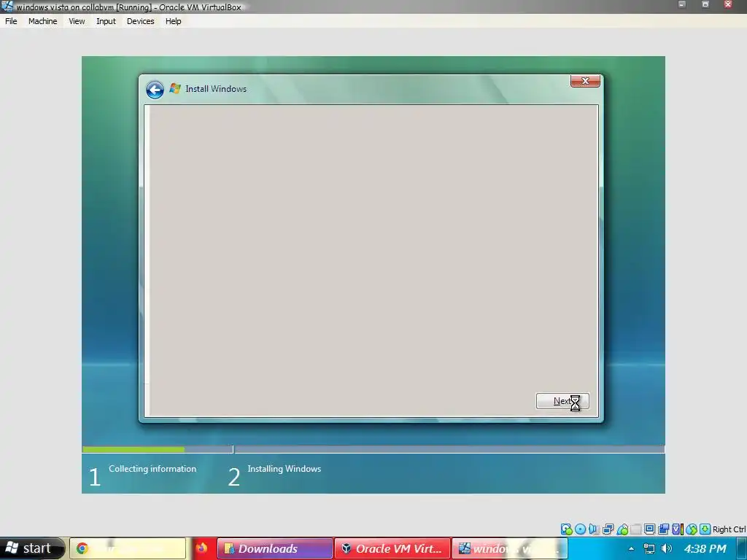Click the Install Windows title text
The image size is (747, 560).
click(x=216, y=88)
